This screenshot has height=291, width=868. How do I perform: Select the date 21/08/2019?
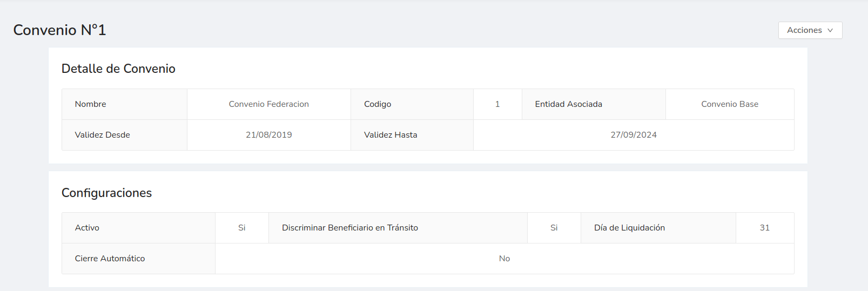click(x=268, y=135)
